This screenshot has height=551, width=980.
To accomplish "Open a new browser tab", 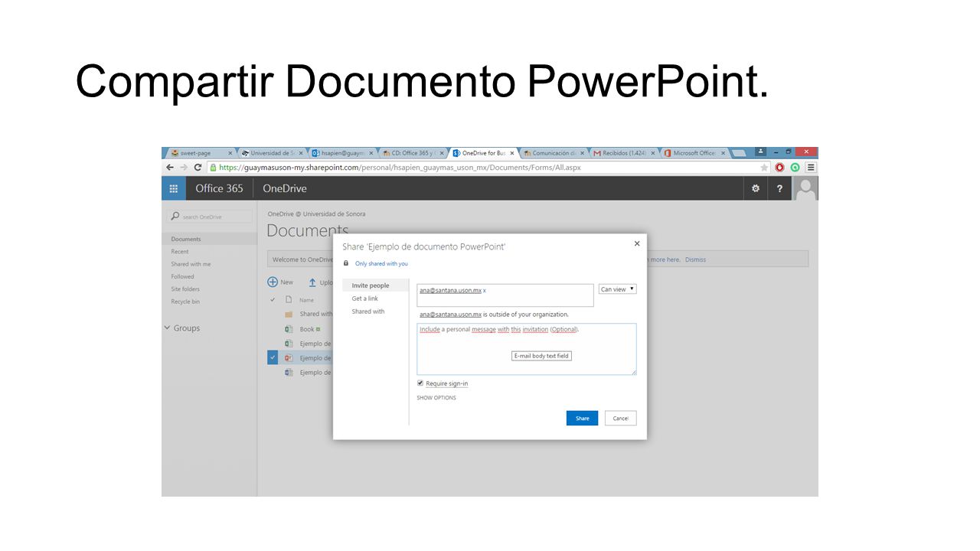I will (739, 153).
